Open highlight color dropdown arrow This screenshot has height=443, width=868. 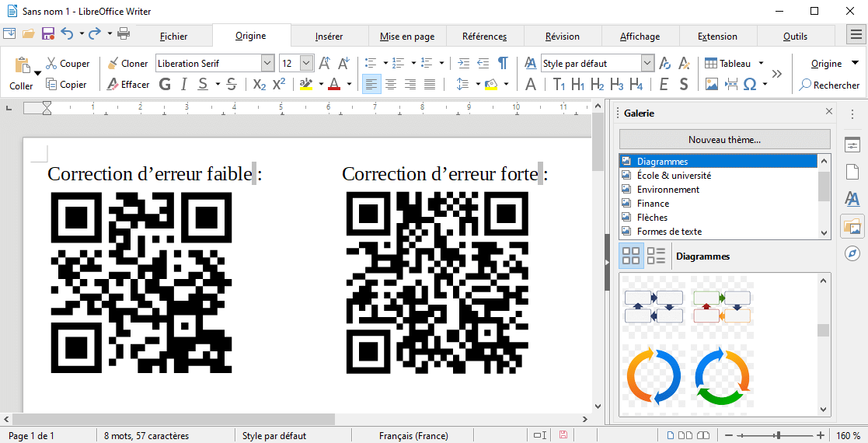tap(320, 85)
